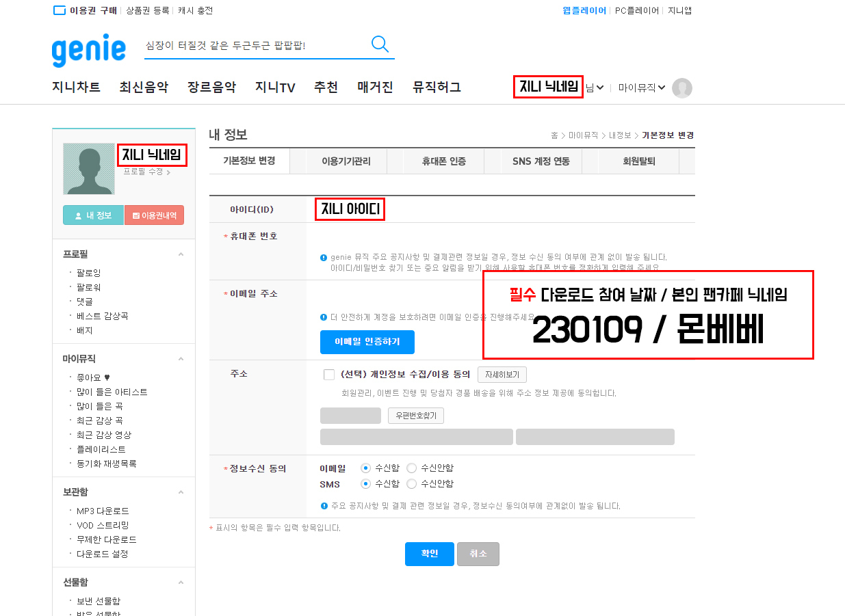
Task: Open 보낸 선물함 link
Action: [99, 601]
